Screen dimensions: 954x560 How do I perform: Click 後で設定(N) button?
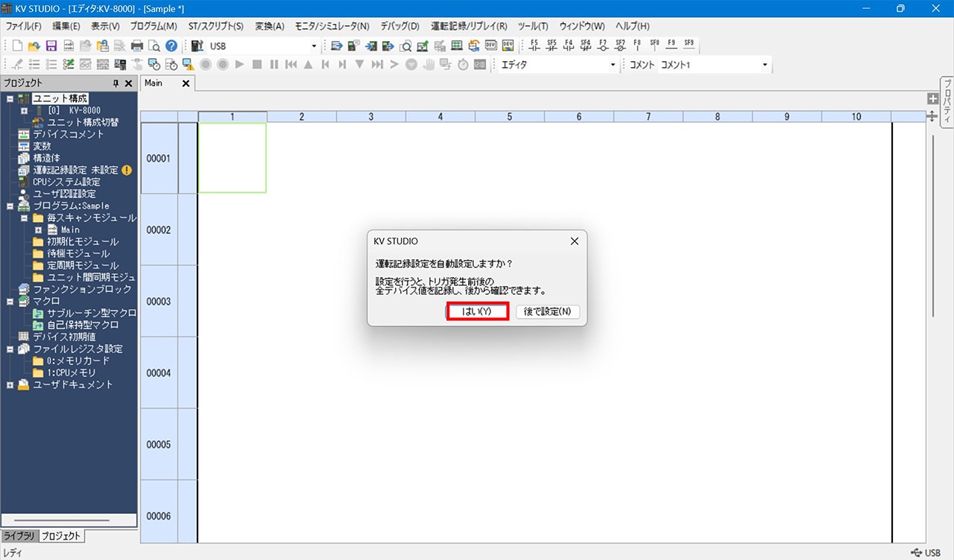point(547,311)
